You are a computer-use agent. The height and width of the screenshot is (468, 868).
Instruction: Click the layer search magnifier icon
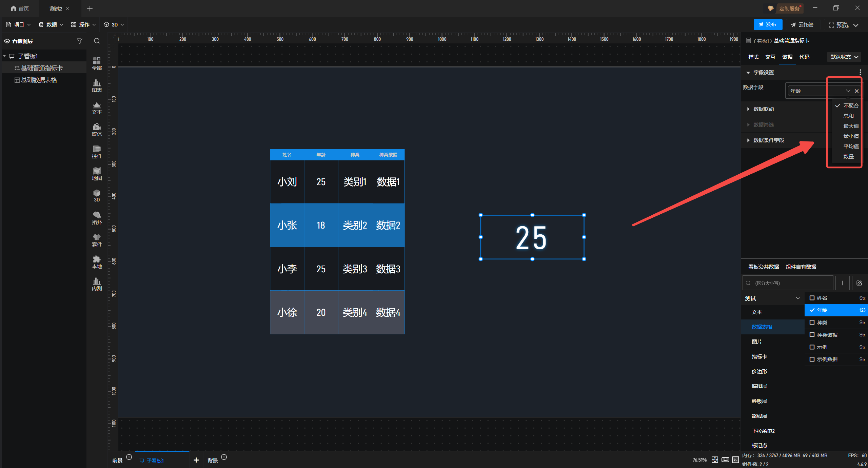(x=97, y=41)
